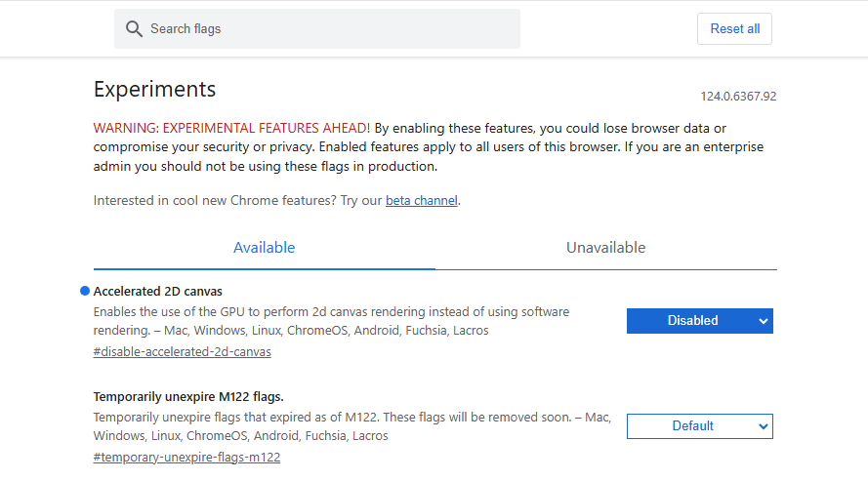This screenshot has width=868, height=481.
Task: Open the beta channel link
Action: pyautogui.click(x=421, y=200)
